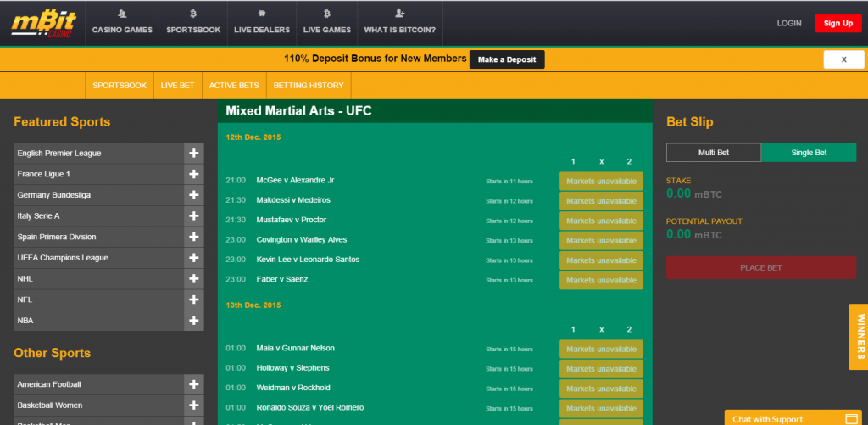Viewport: 868px width, 425px height.
Task: Select Covington v Warlley Alves match
Action: pos(302,239)
